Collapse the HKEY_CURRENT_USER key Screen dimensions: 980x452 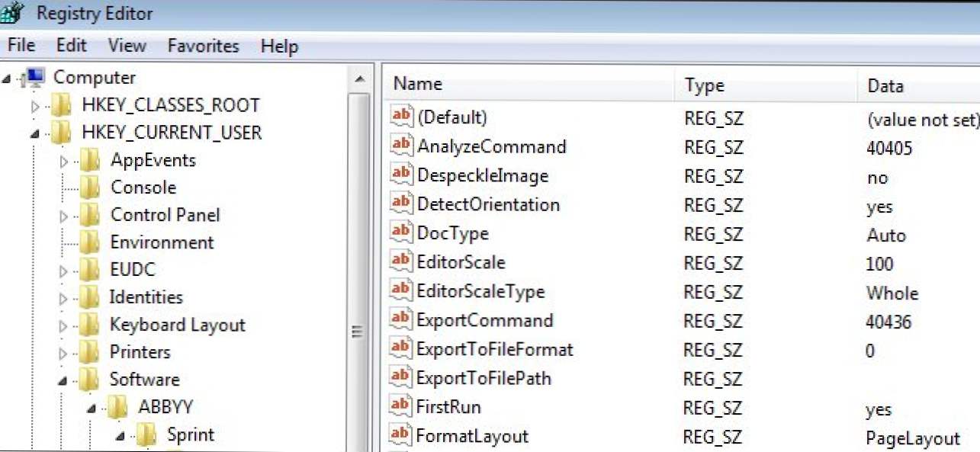[x=35, y=133]
